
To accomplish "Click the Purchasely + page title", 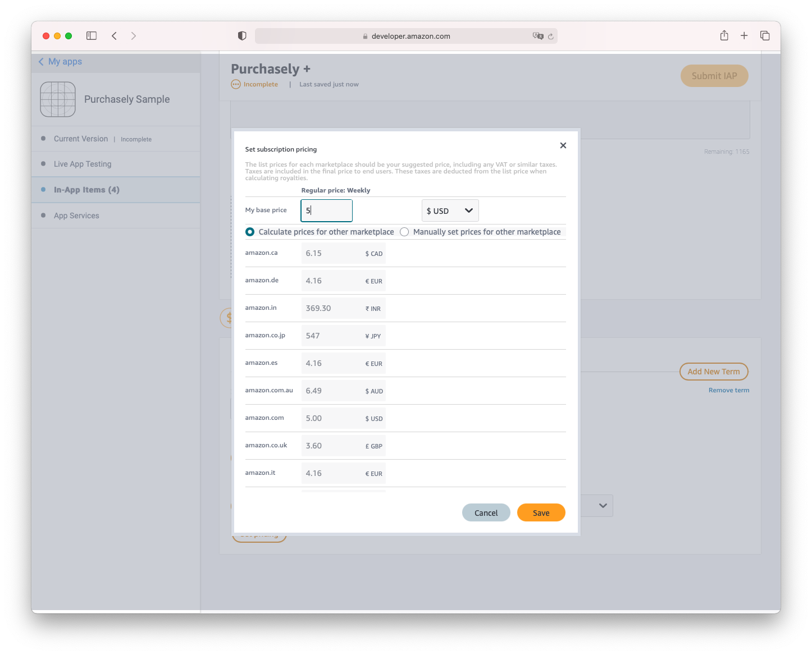I will pyautogui.click(x=271, y=69).
